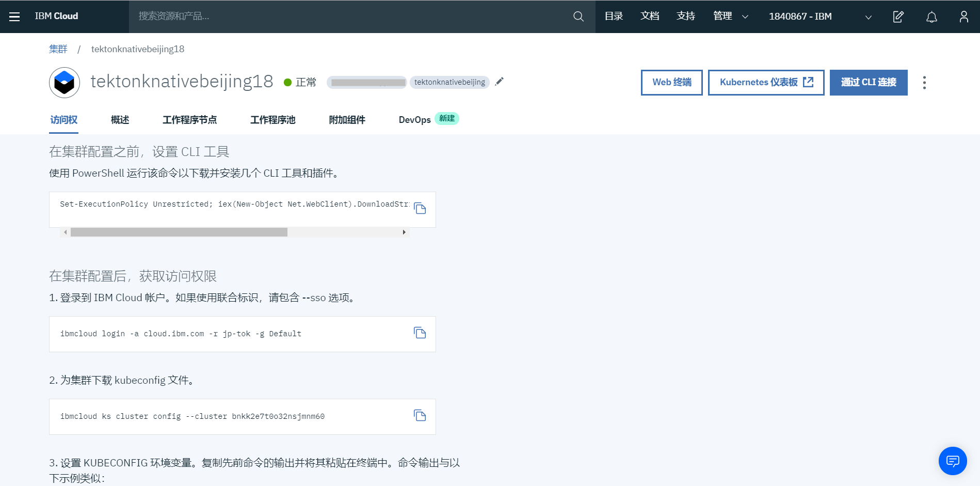
Task: Open the 支持 support menu
Action: coord(686,17)
